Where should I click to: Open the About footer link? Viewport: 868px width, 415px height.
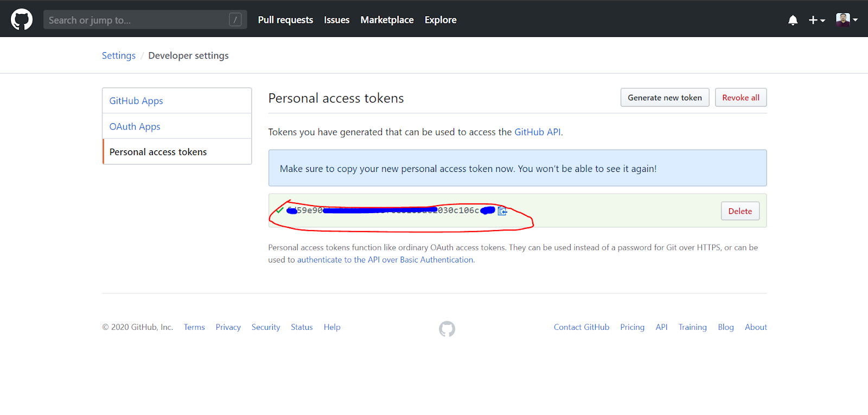pos(756,327)
